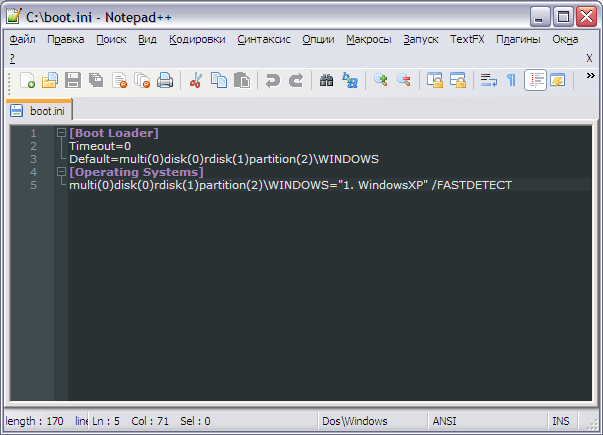Image resolution: width=603 pixels, height=435 pixels.
Task: Select the boot.ini document tab
Action: click(39, 110)
